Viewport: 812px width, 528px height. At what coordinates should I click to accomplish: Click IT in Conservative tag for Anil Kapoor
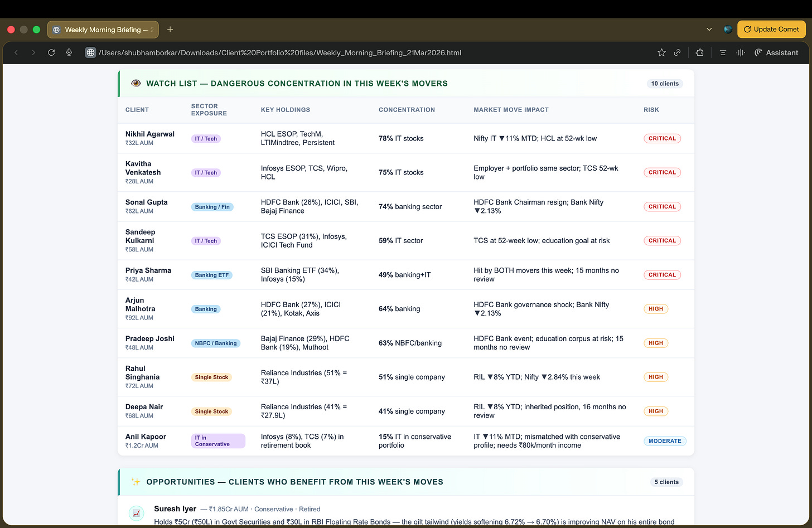click(x=218, y=441)
